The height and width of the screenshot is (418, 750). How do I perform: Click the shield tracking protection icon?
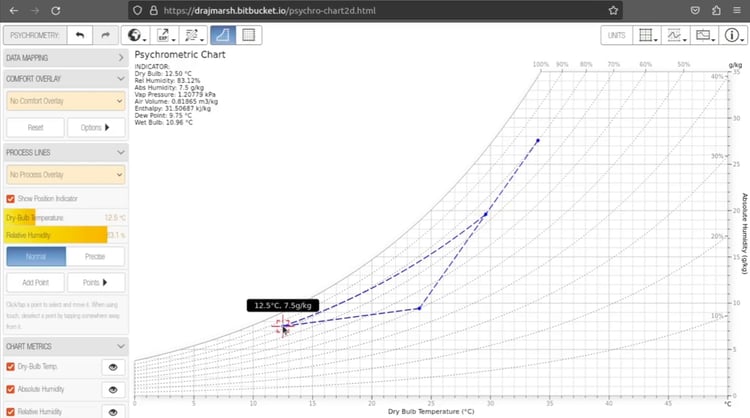point(138,11)
